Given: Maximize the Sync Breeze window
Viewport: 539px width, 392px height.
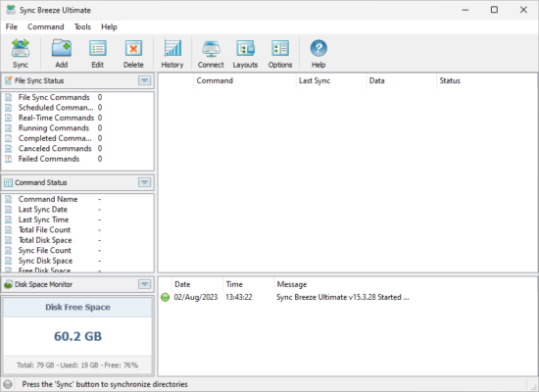Looking at the screenshot, I should pyautogui.click(x=494, y=10).
